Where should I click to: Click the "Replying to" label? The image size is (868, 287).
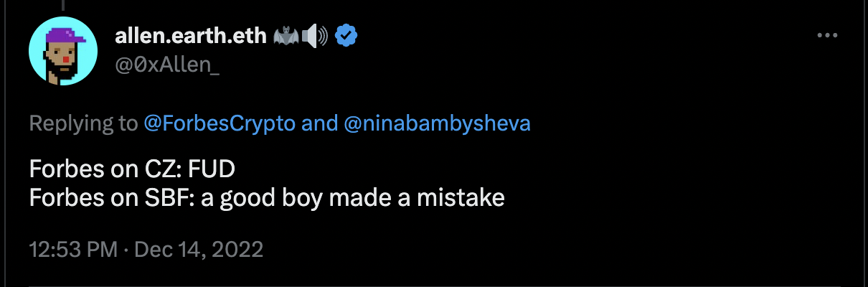point(83,123)
